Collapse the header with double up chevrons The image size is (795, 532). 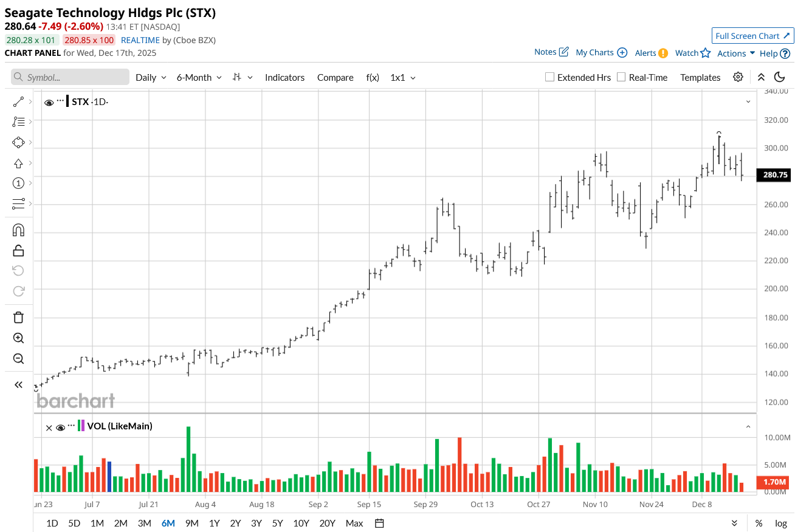[x=761, y=77]
